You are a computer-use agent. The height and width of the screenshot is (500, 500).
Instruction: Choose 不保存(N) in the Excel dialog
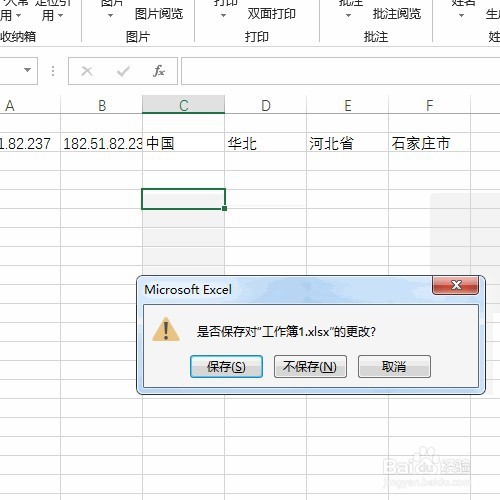coord(310,366)
